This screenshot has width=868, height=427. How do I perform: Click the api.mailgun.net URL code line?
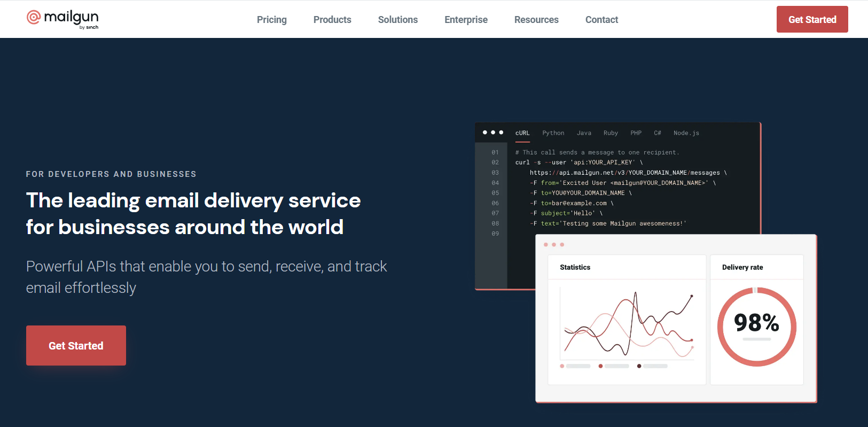(628, 173)
